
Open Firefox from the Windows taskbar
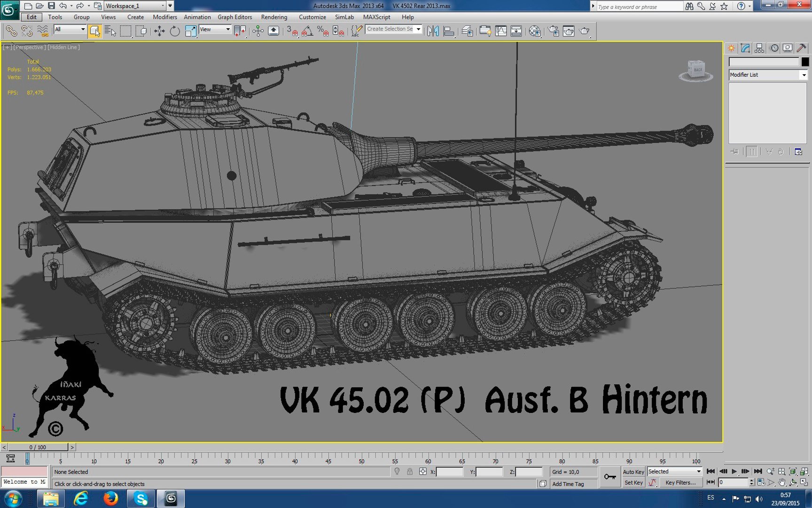click(x=111, y=498)
